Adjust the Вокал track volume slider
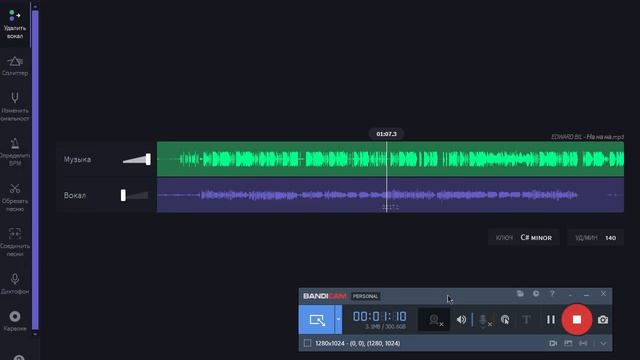Screen dimensions: 640x360 tap(135, 195)
